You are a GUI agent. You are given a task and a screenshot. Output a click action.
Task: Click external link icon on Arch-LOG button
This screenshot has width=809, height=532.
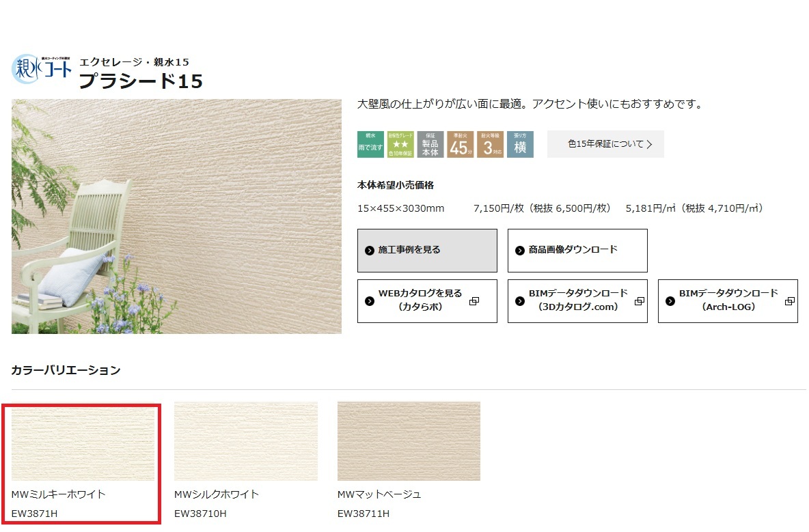click(x=789, y=301)
